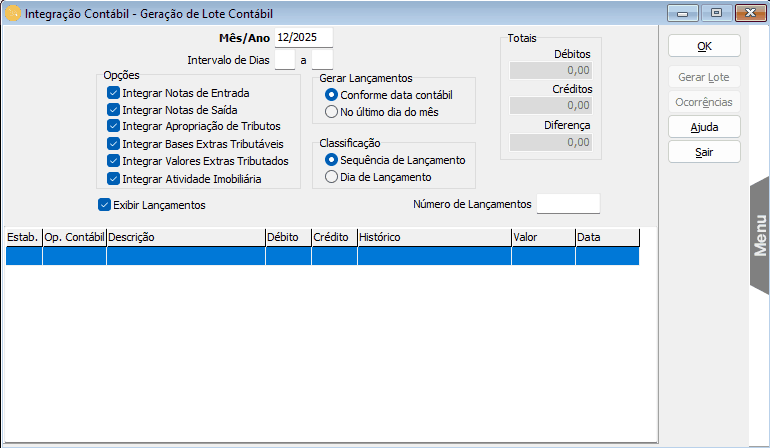Expand the side Menu tab
770x448 pixels.
[x=760, y=235]
